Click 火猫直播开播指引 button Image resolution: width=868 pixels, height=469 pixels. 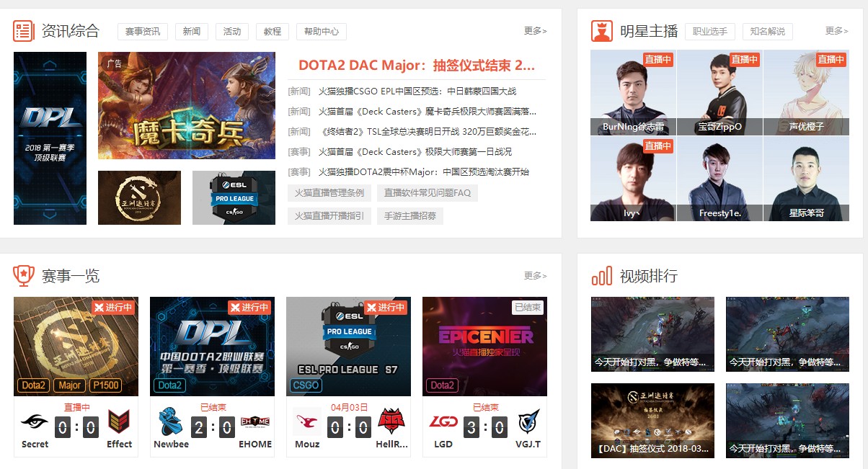[x=329, y=215]
